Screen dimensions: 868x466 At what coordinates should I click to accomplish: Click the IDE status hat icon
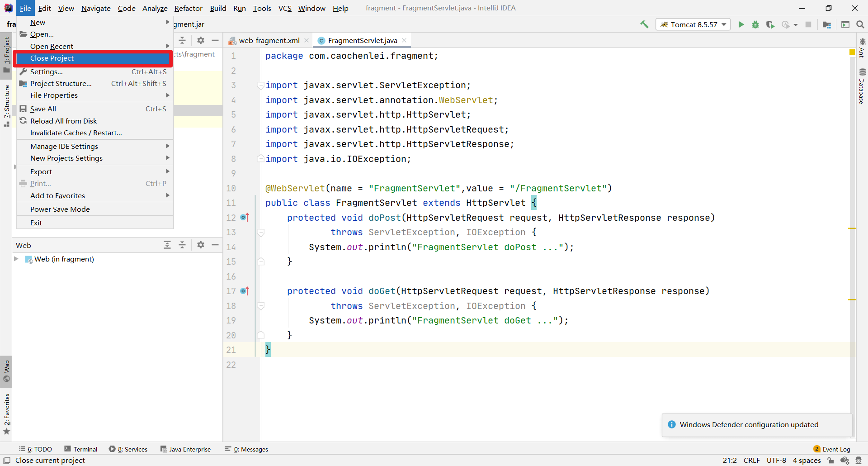tap(859, 461)
